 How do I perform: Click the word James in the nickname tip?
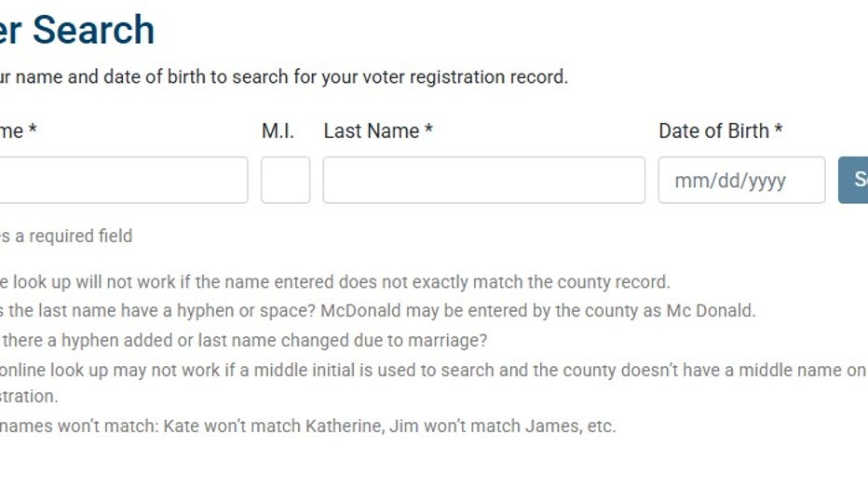point(552,427)
